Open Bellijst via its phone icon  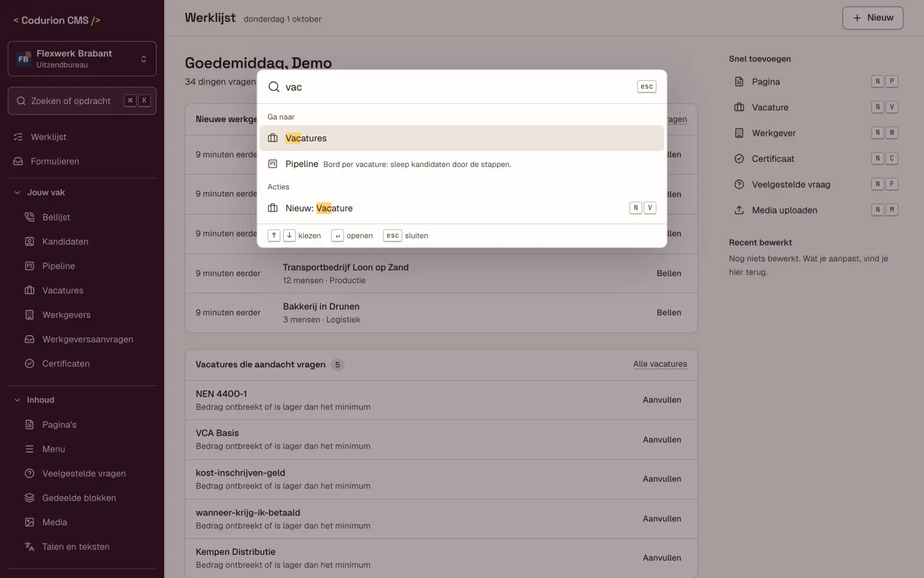point(29,217)
